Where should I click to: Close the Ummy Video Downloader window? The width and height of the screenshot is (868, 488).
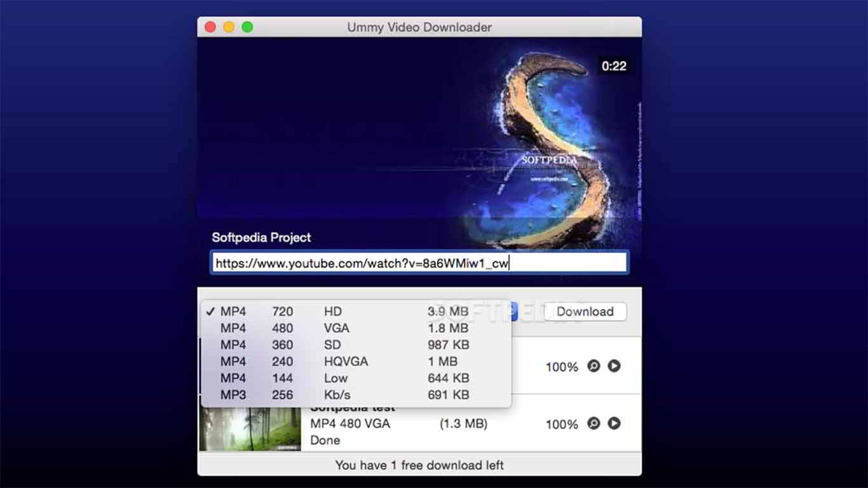tap(210, 27)
